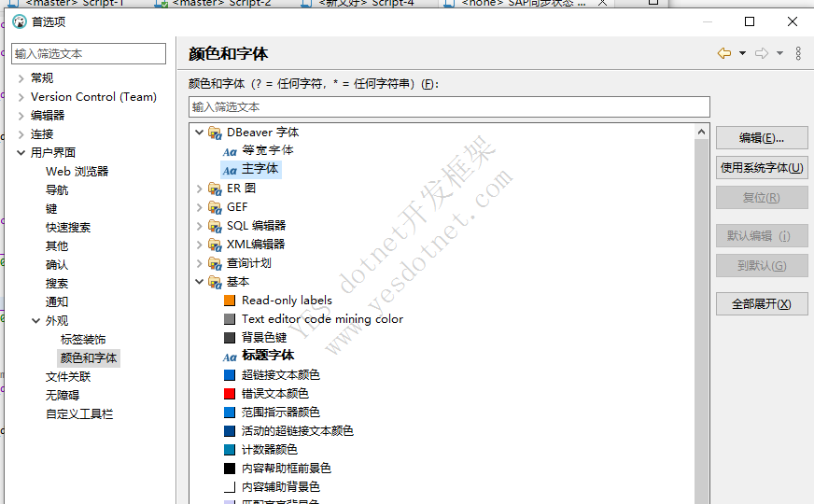The height and width of the screenshot is (504, 814).
Task: Select 通知 in the preferences tree
Action: click(57, 302)
